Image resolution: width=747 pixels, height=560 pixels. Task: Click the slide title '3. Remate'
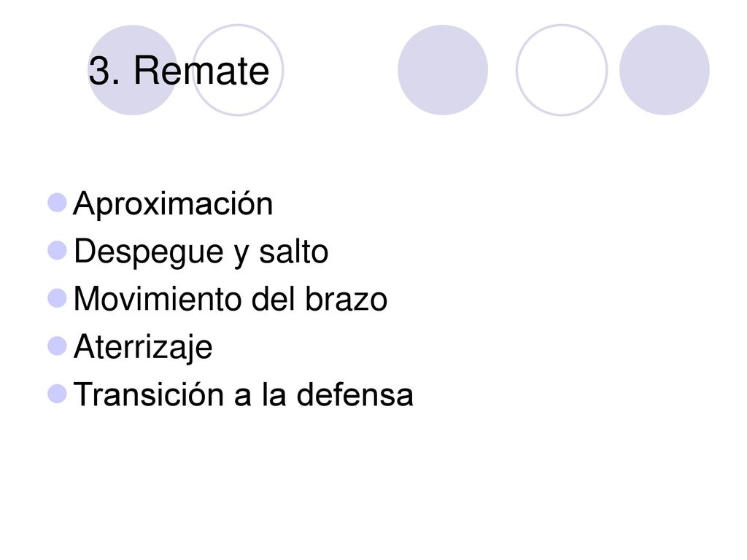click(x=179, y=71)
